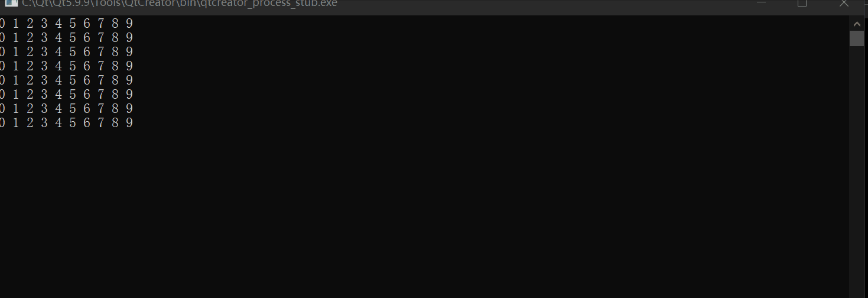
Task: Click digit 1 in the second output line
Action: 16,38
